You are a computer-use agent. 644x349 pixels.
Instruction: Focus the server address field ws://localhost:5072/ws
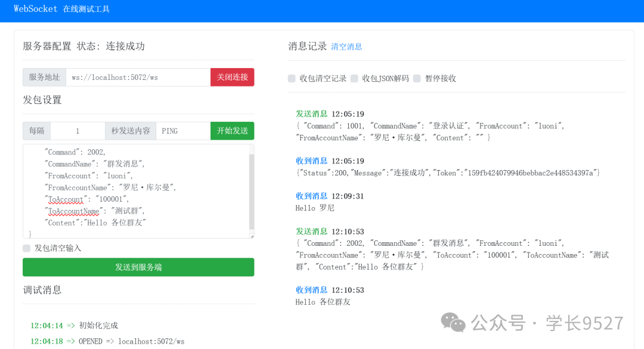point(138,77)
